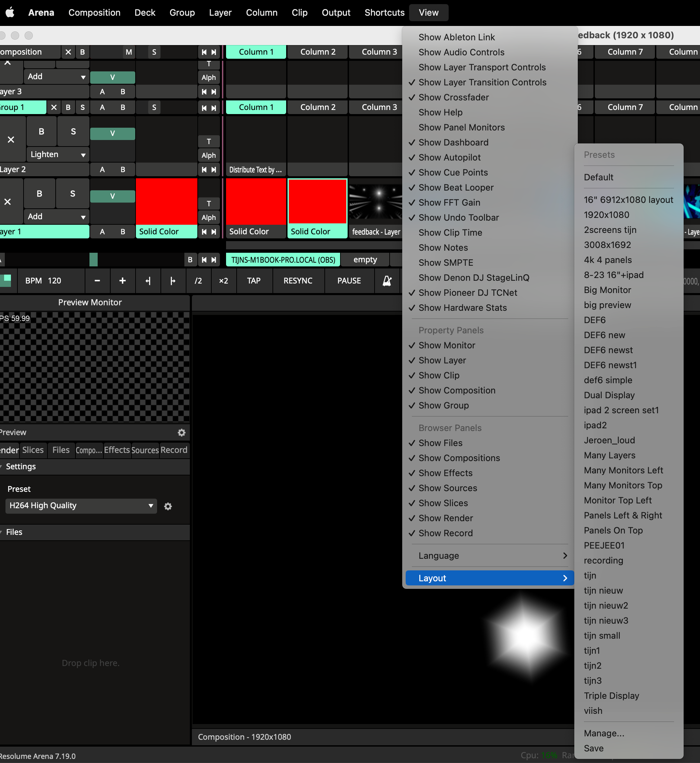Viewport: 700px width, 763px height.
Task: Nudge BPM forward with right nudge icon
Action: tap(173, 281)
